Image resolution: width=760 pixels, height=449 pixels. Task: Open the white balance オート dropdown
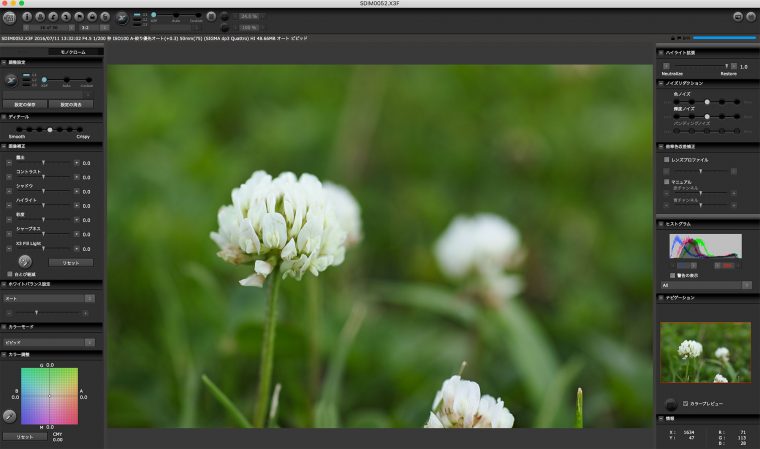pyautogui.click(x=48, y=298)
